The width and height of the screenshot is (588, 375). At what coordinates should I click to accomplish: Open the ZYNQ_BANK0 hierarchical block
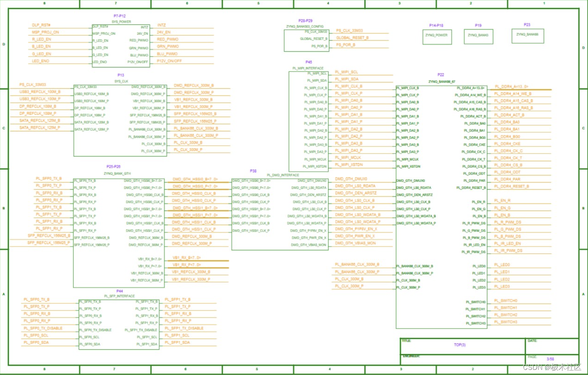click(478, 36)
